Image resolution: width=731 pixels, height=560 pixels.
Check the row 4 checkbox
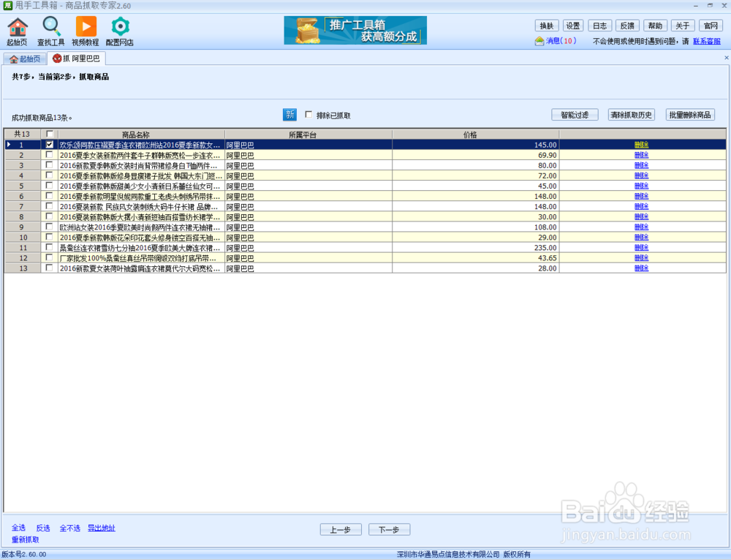[x=50, y=175]
